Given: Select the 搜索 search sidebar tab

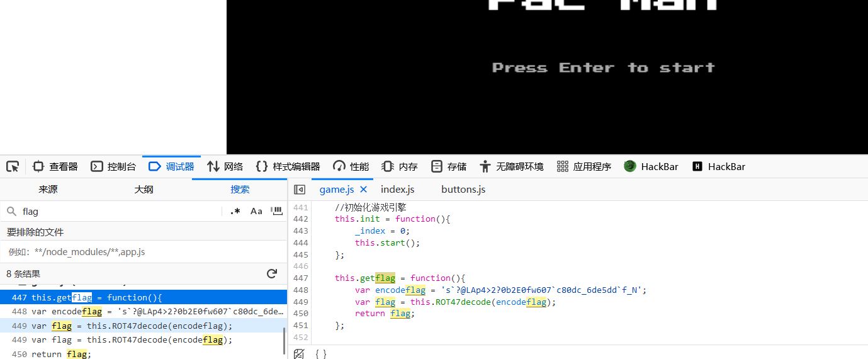Looking at the screenshot, I should click(240, 190).
